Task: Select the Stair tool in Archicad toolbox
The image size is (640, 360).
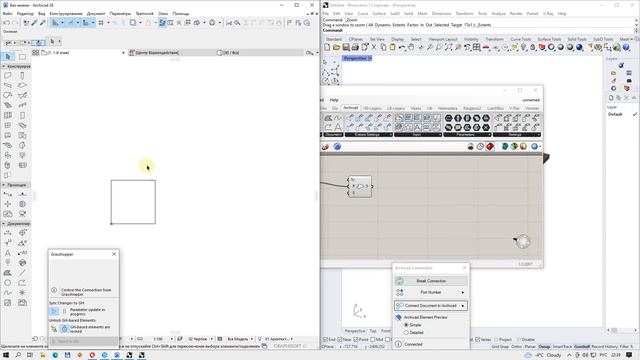Action: [x=8, y=105]
